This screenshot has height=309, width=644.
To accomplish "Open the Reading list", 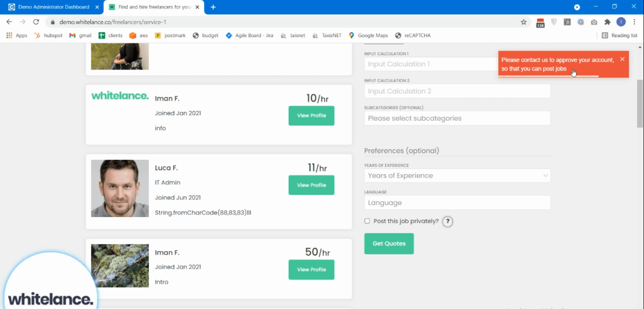I will pyautogui.click(x=619, y=35).
